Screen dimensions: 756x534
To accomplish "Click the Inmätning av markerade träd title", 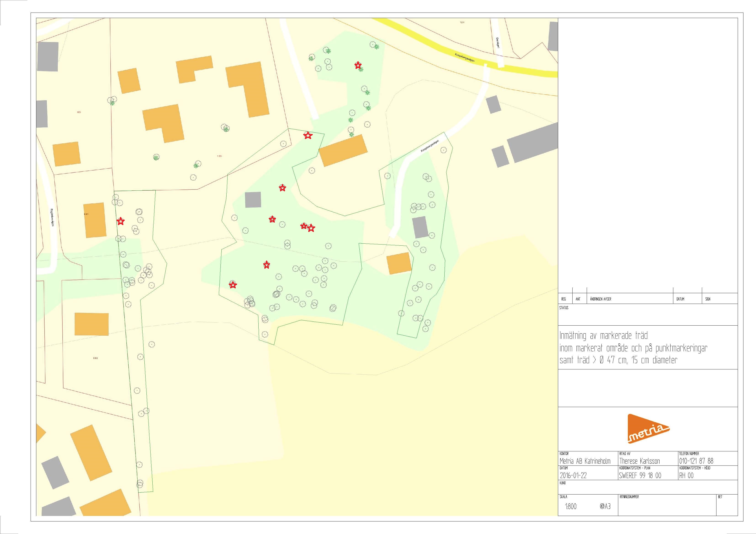I will click(x=604, y=336).
